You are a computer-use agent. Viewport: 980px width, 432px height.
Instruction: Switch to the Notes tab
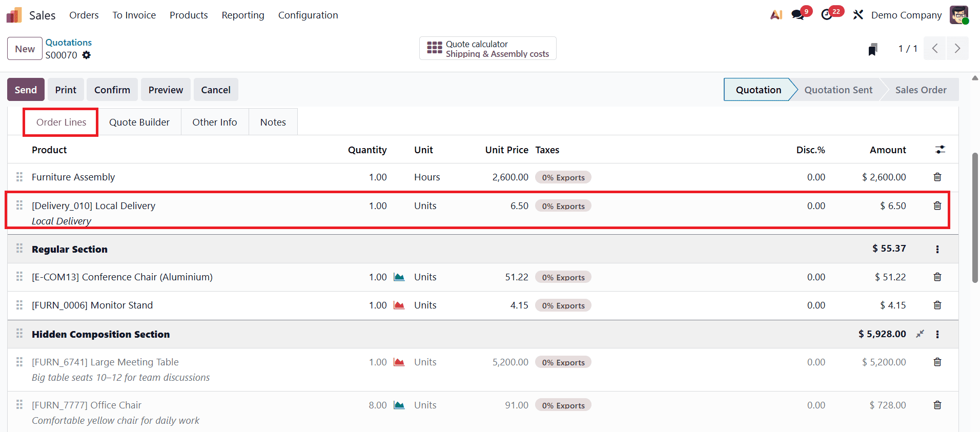click(273, 122)
